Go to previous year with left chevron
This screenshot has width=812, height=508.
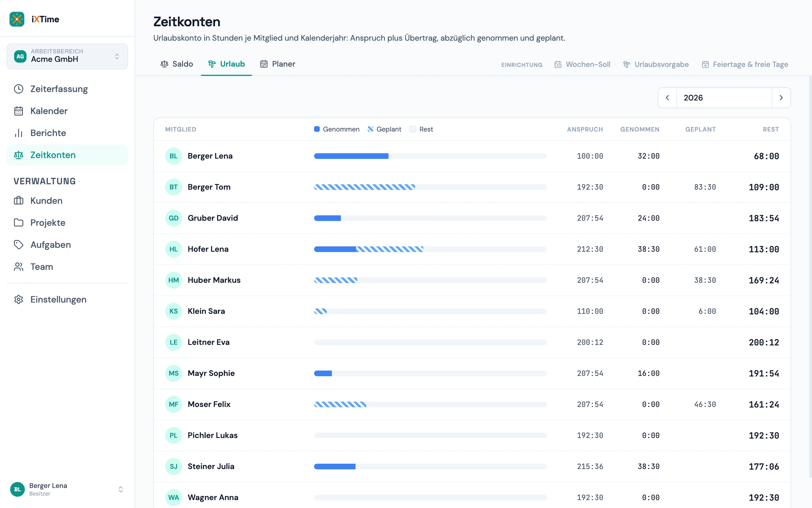(x=667, y=98)
